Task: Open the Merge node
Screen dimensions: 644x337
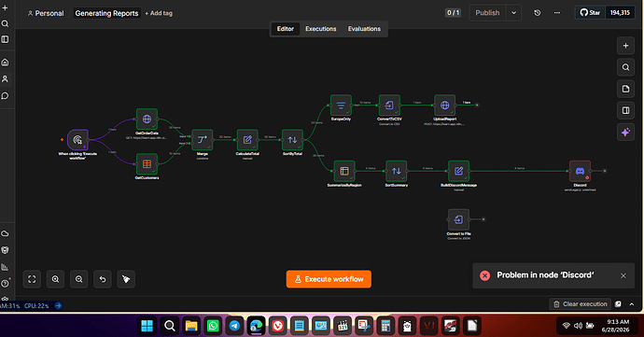Action: click(x=203, y=140)
